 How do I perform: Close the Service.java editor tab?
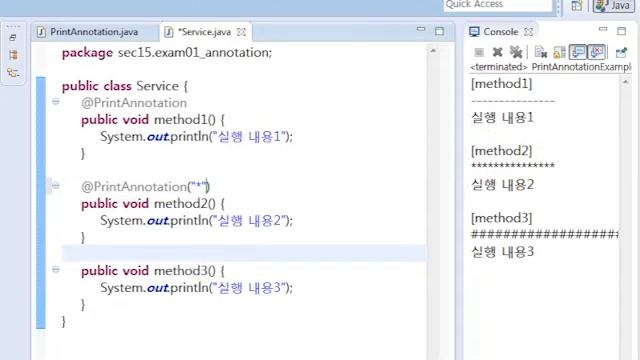point(241,32)
